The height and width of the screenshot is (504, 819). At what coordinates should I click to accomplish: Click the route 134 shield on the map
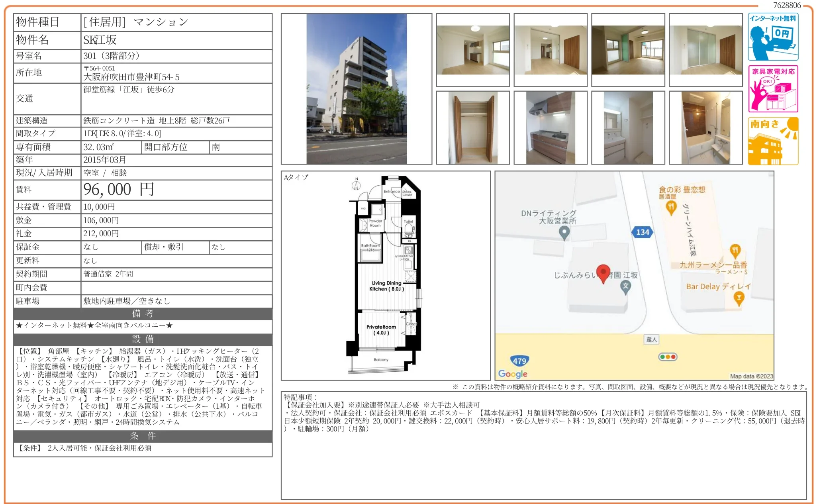(x=642, y=232)
